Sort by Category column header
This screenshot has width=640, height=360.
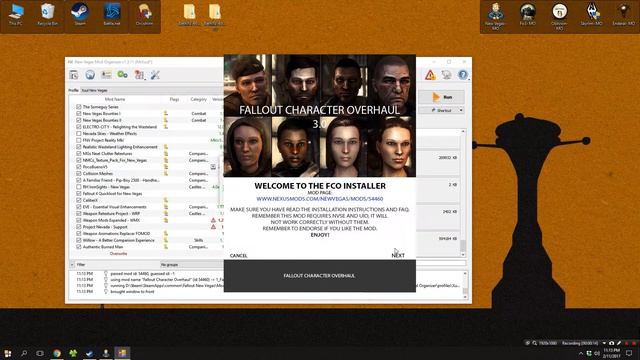click(198, 99)
